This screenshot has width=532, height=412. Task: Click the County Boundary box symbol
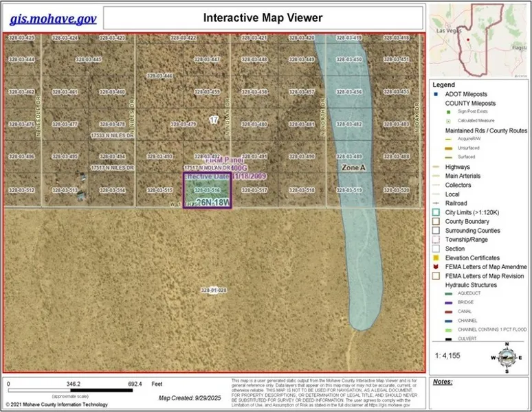pos(436,222)
